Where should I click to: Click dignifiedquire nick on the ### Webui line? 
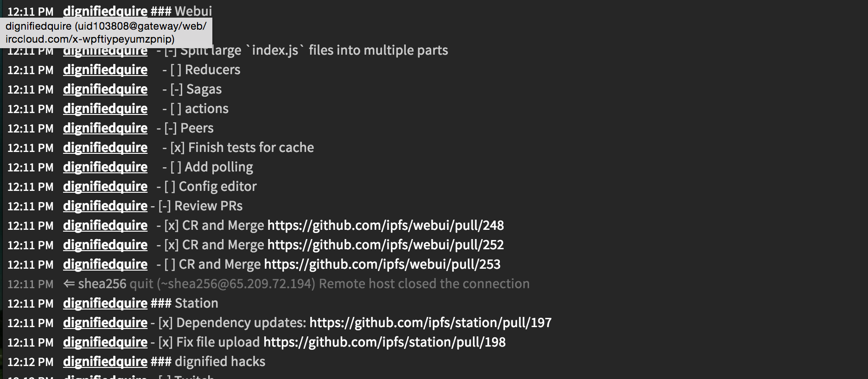pyautogui.click(x=105, y=10)
